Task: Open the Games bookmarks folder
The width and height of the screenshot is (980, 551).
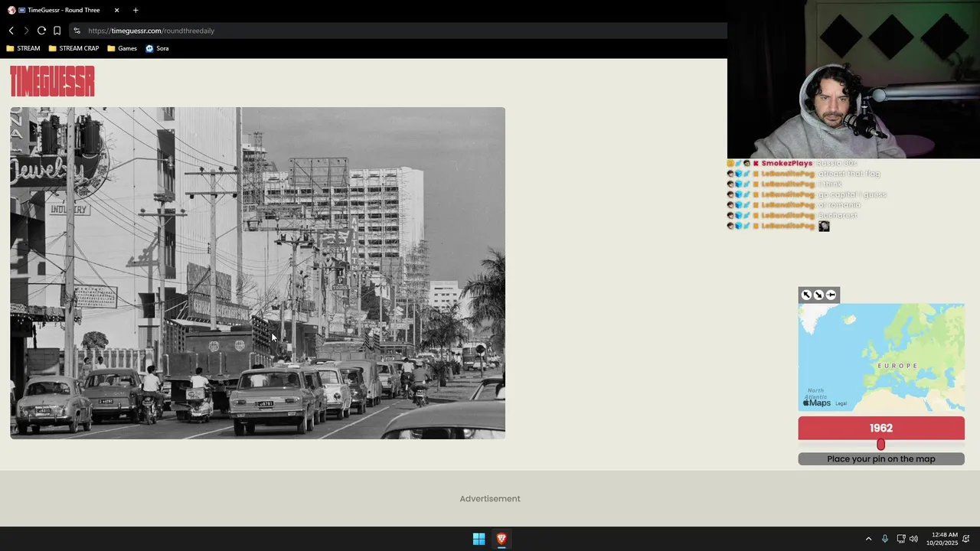Action: pos(122,48)
